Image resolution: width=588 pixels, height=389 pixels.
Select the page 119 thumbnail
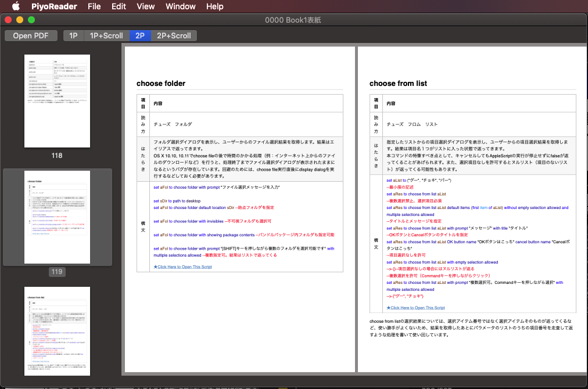[x=57, y=217]
